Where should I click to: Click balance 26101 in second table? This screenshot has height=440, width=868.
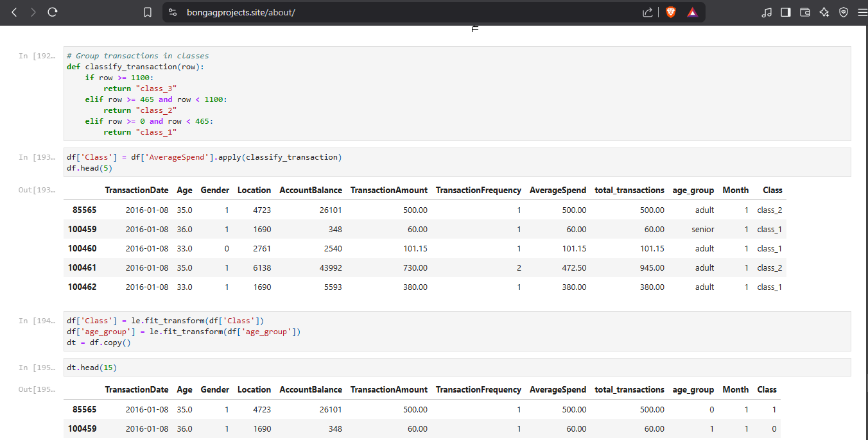[x=330, y=409]
